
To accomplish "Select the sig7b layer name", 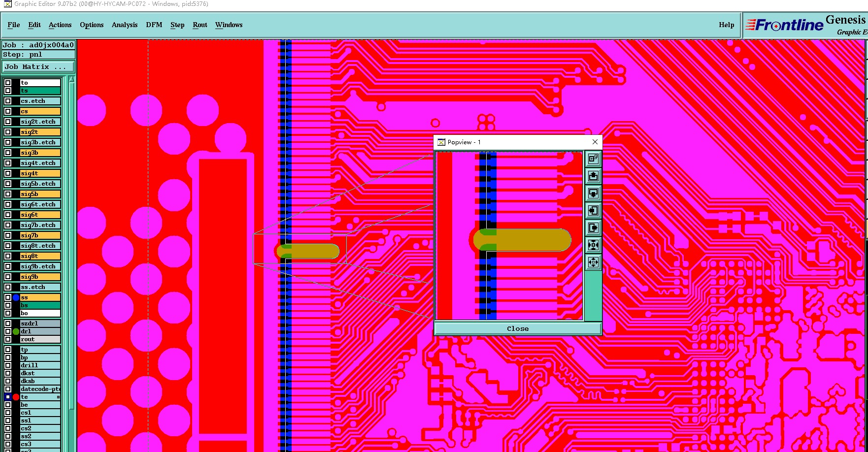I will (40, 235).
